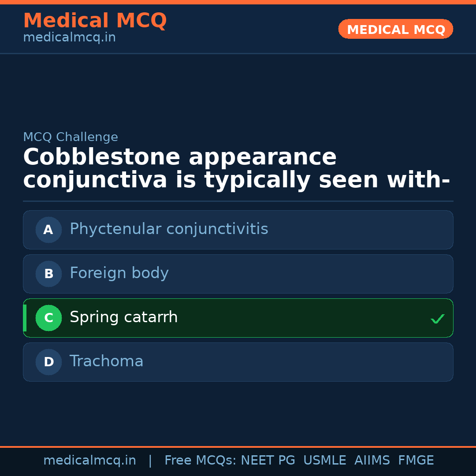Viewport: 476px width, 476px height.
Task: Open the medicalmcq.in link in the footer
Action: pyautogui.click(x=89, y=461)
